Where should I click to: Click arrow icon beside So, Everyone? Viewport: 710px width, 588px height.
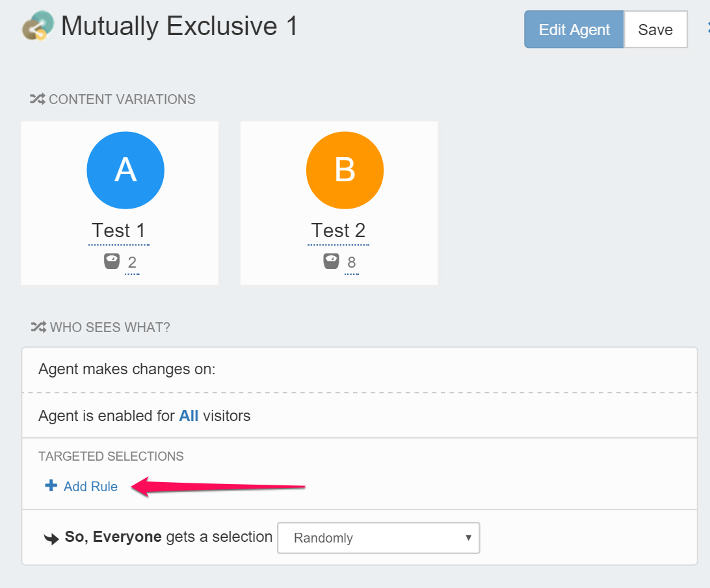[x=51, y=538]
